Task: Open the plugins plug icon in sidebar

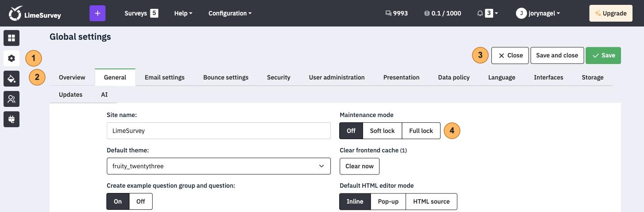Action: point(11,119)
